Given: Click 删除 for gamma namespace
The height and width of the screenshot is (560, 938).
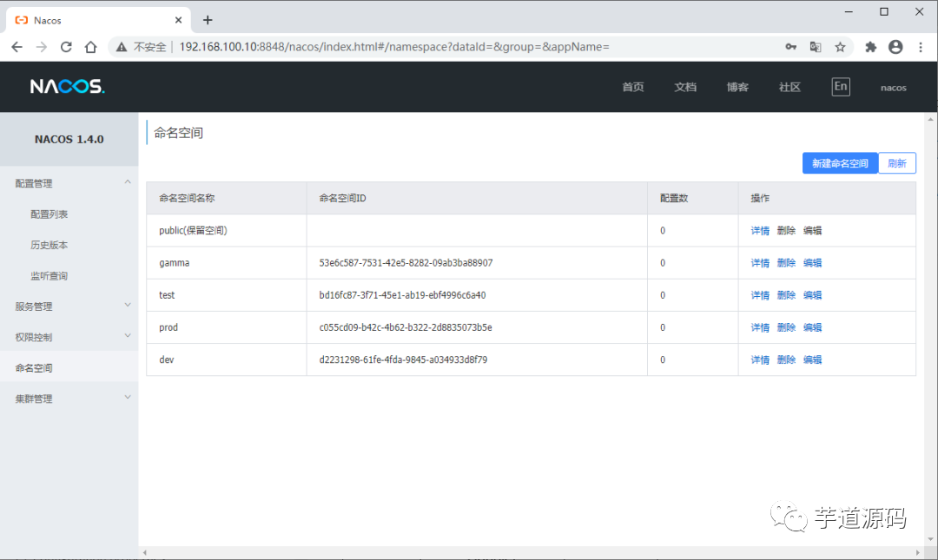Looking at the screenshot, I should click(x=786, y=263).
